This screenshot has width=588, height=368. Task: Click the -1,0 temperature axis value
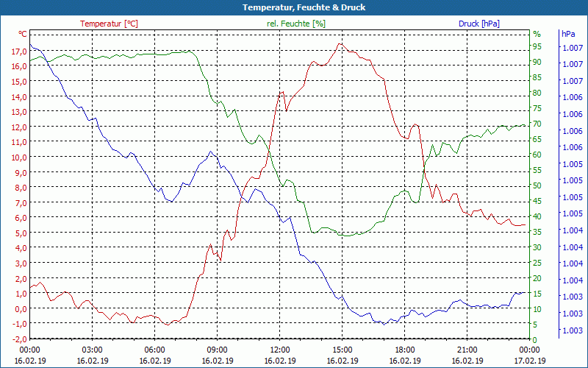(20, 324)
